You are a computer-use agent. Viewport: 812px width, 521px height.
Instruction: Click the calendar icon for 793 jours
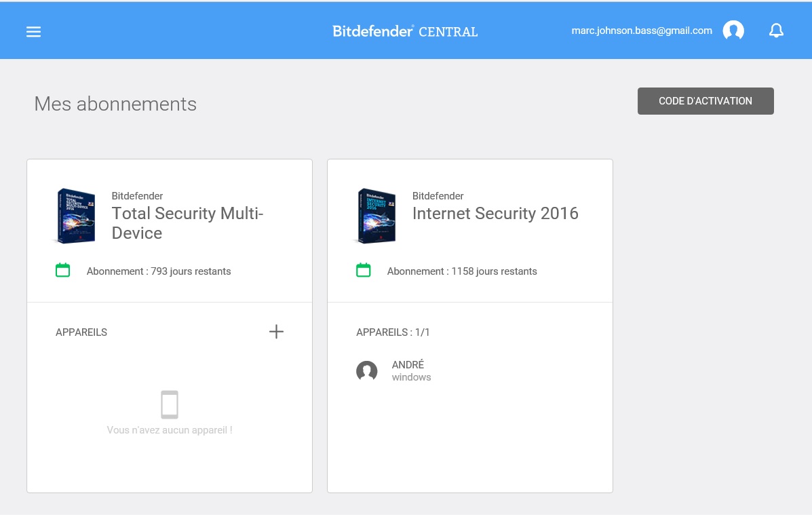tap(62, 271)
